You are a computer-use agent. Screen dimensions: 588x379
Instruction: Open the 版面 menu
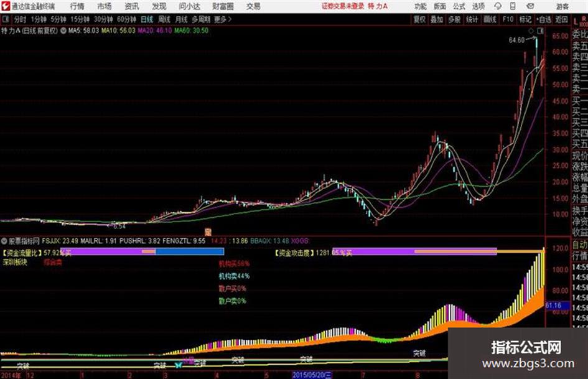(440, 6)
